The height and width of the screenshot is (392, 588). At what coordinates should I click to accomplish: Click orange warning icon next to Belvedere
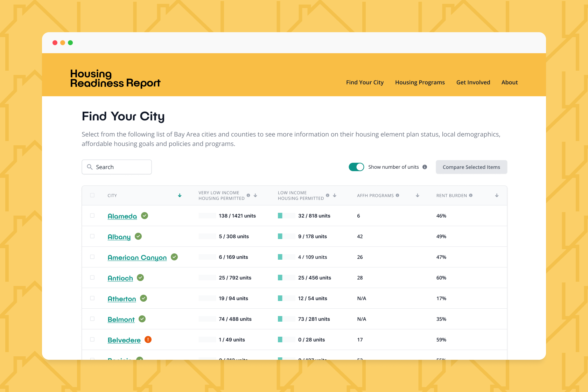148,339
